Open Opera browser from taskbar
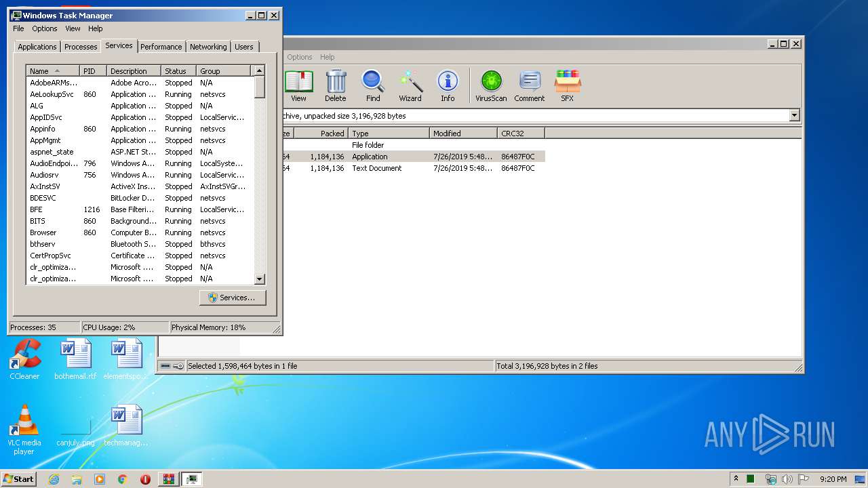 145,479
